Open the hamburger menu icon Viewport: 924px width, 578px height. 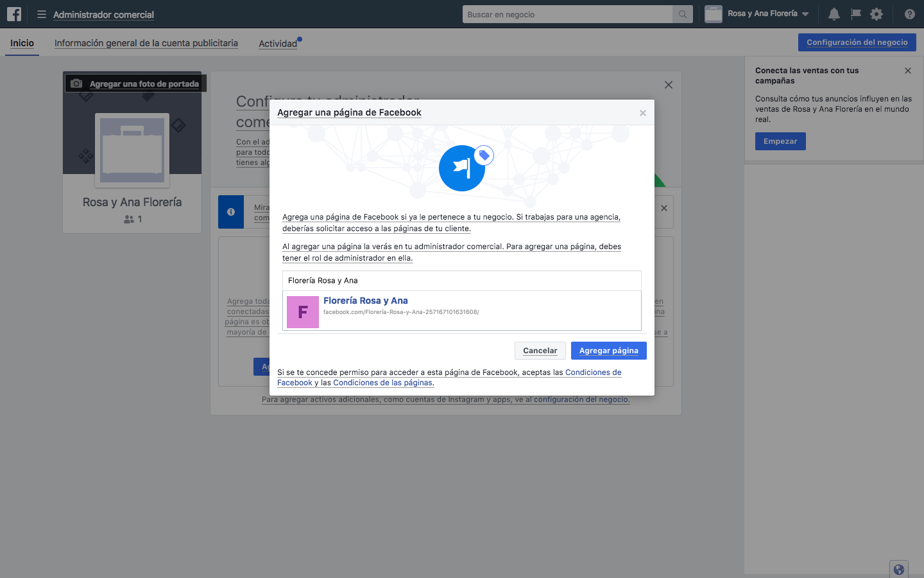click(42, 14)
